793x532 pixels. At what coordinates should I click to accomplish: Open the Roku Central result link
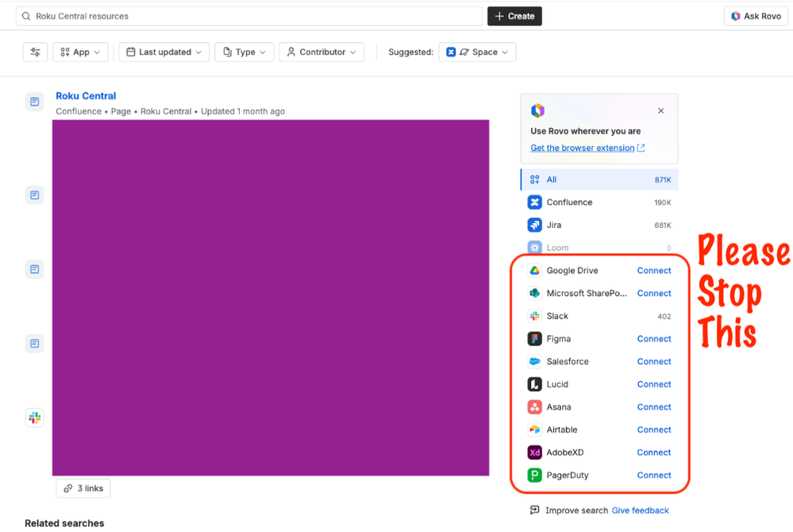pyautogui.click(x=86, y=96)
